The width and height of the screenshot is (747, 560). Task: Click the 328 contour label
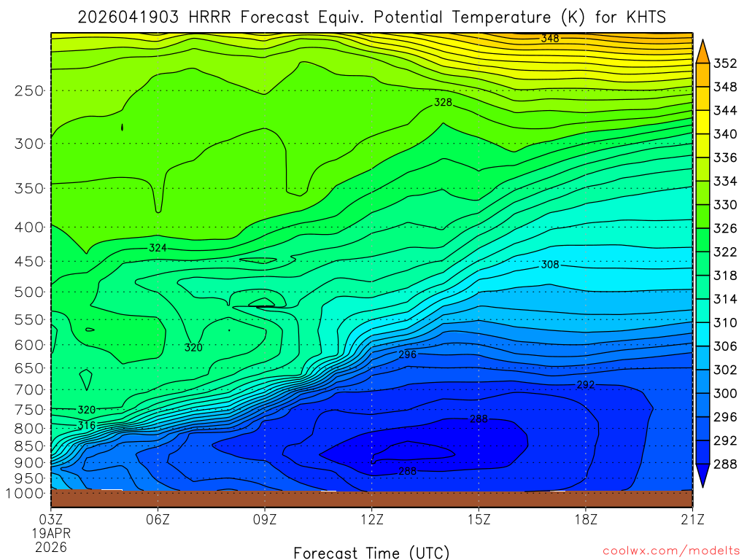pos(443,102)
